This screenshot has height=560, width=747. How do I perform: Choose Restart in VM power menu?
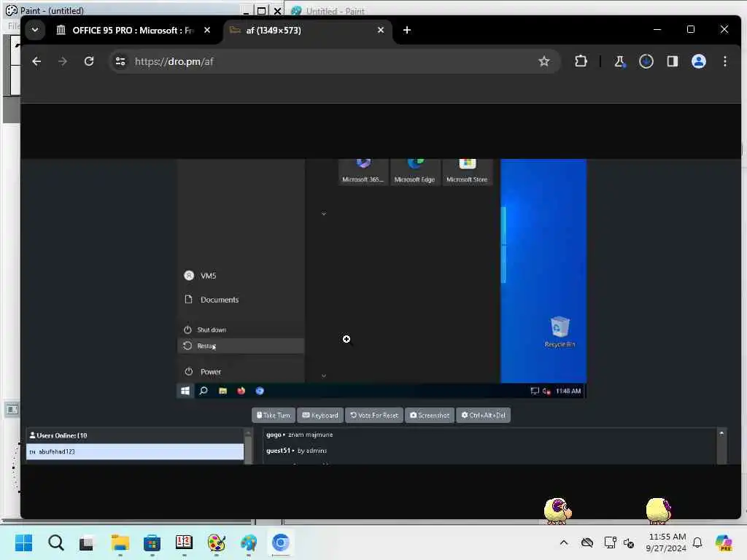pos(241,346)
